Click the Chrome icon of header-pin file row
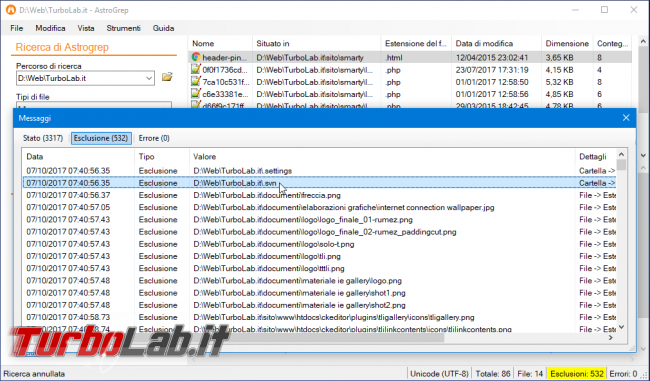The image size is (650, 381). [x=196, y=57]
